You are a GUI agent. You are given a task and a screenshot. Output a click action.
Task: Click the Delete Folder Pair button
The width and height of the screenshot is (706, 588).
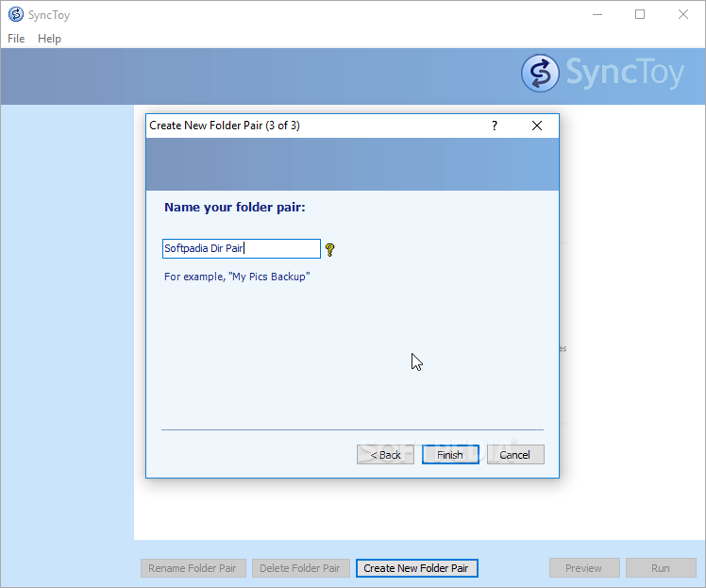[x=301, y=568]
